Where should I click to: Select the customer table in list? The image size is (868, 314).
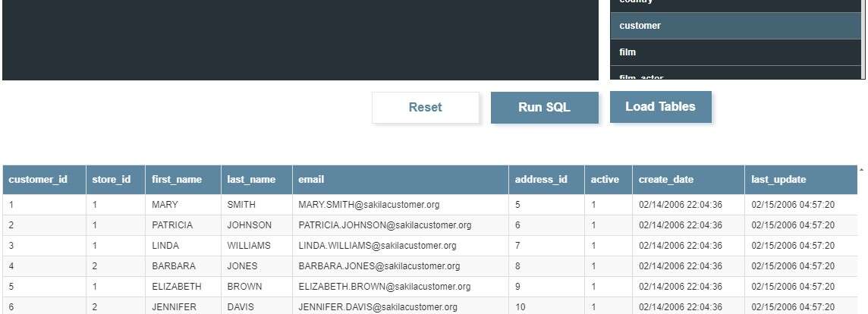click(x=736, y=26)
